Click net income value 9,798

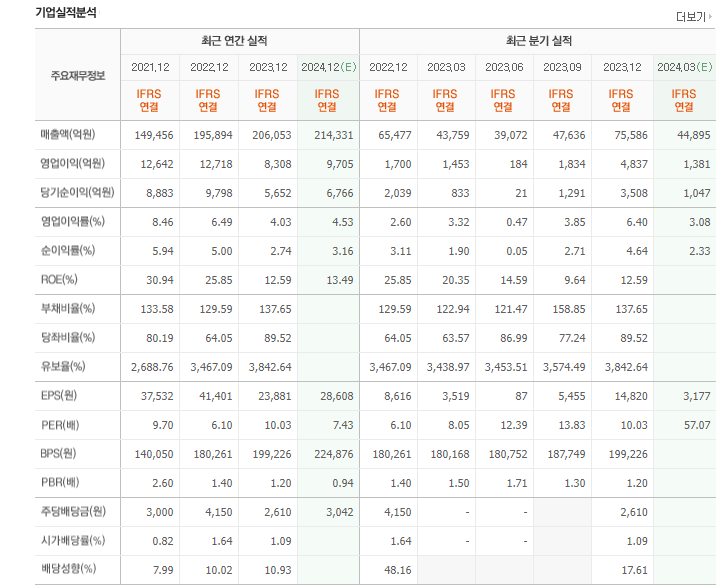pos(219,193)
